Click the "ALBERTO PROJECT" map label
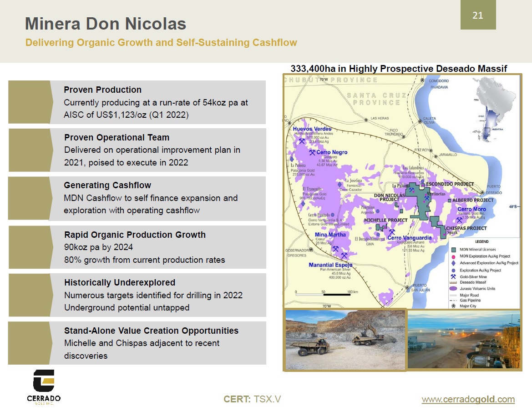Screen dimensions: 532x411 (x=473, y=200)
